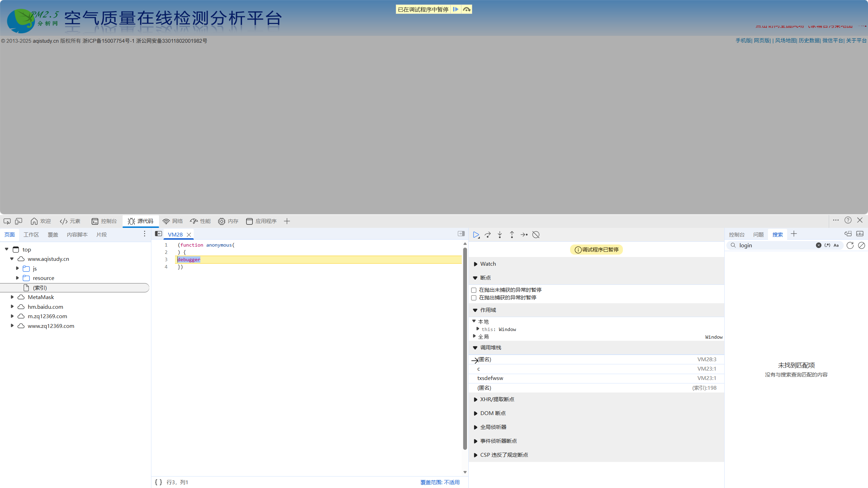868x488 pixels.
Task: Switch to the 网络 panel tab
Action: [173, 221]
